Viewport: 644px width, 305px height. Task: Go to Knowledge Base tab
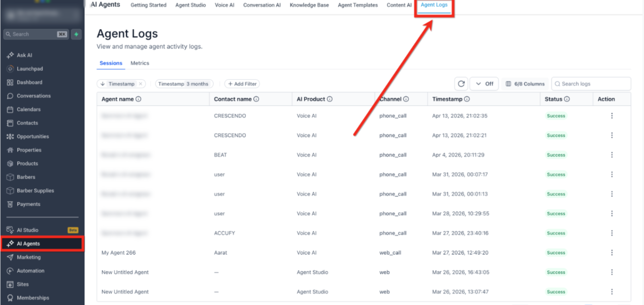(x=309, y=5)
